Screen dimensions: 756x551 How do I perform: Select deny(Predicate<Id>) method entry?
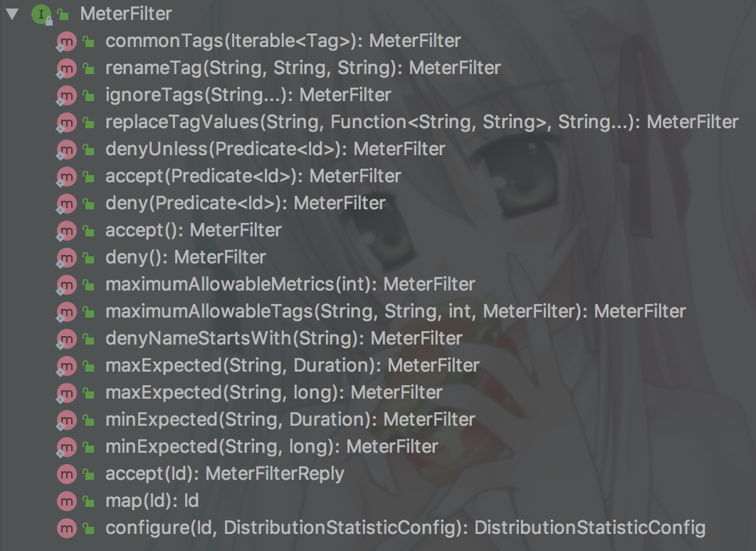(x=246, y=203)
